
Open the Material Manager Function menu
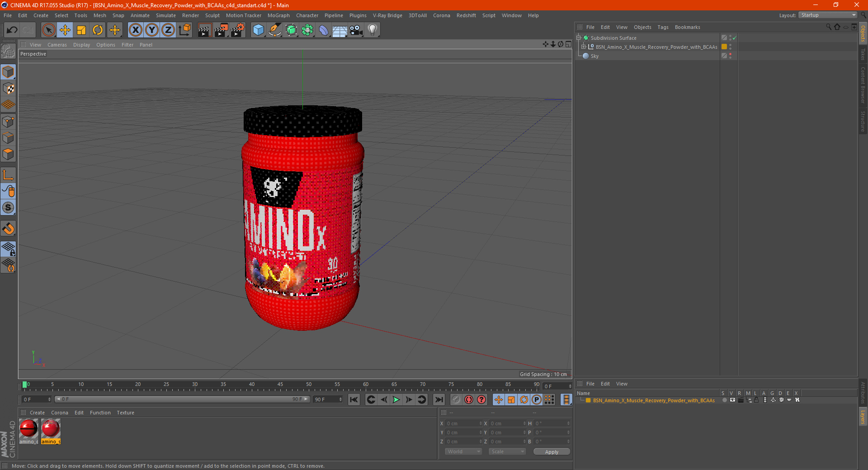[100, 413]
